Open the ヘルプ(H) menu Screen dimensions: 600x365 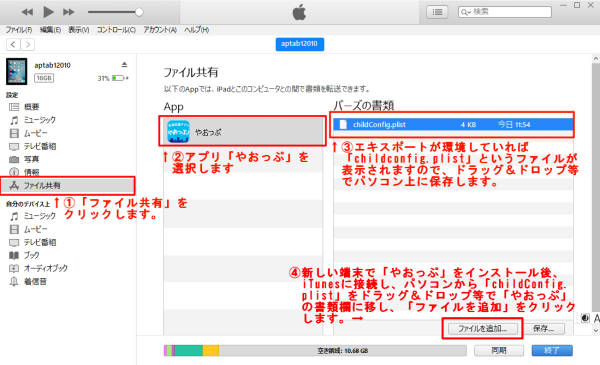click(x=196, y=30)
